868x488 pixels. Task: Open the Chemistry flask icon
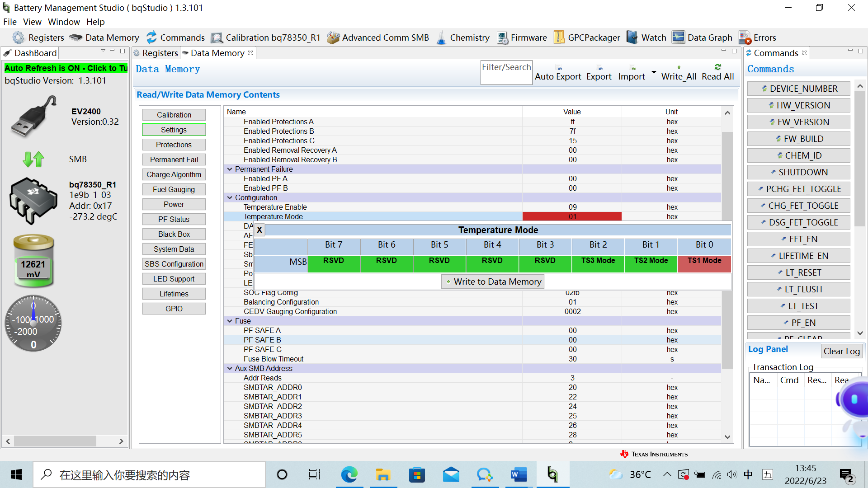pos(442,38)
